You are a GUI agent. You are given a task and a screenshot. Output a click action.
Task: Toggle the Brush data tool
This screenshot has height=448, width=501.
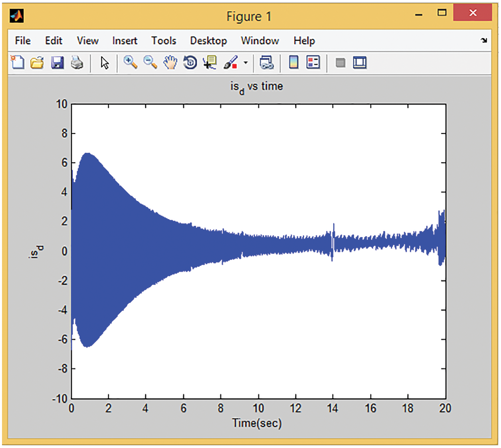231,63
